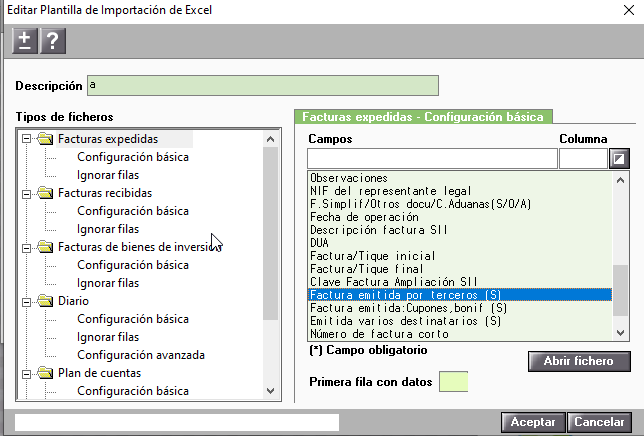Screen dimensions: 644x436
Task: Select the Facturas de bienes de inversión folder icon
Action: (45, 247)
